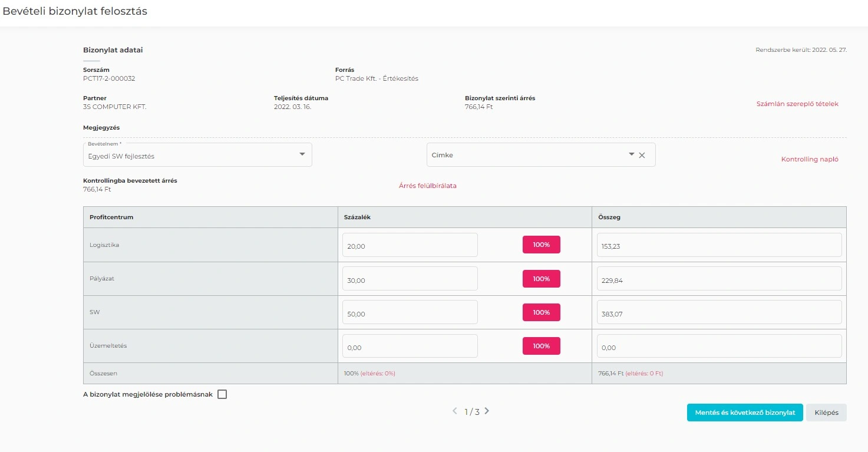Viewport: 868px width, 452px height.
Task: Click the Logisztika percentage input field
Action: tap(410, 245)
